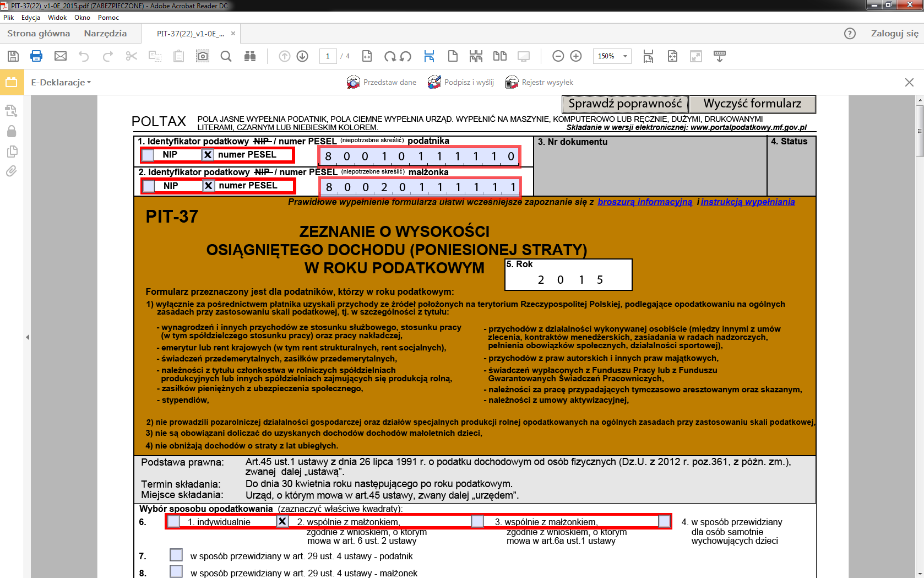Screen dimensions: 924x578
Task: Open the 150% zoom level dropdown
Action: click(x=625, y=56)
